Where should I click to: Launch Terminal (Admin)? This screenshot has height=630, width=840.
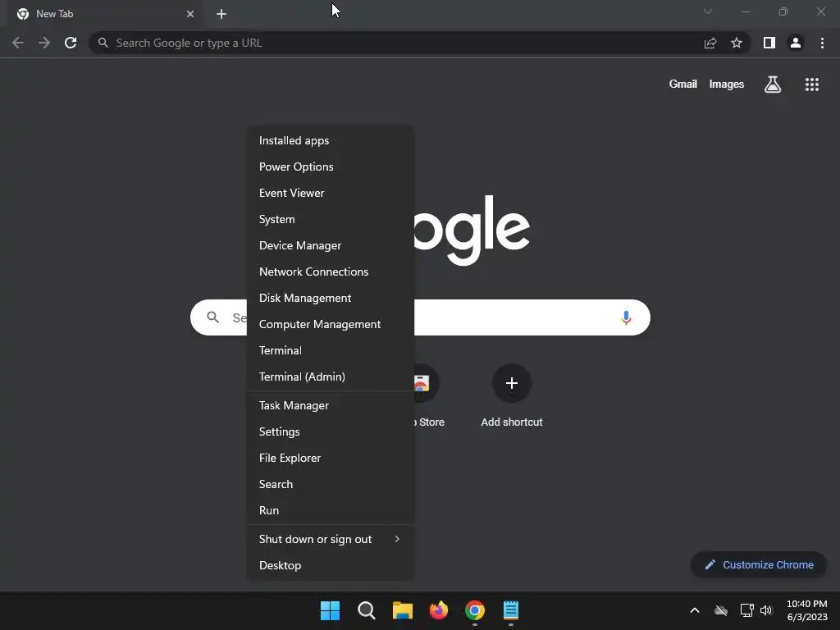coord(330,377)
